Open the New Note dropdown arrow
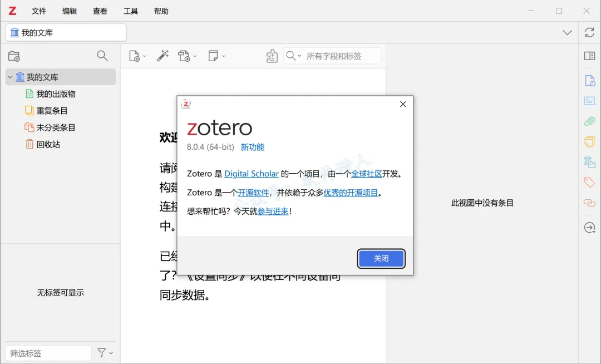The height and width of the screenshot is (364, 601). point(224,56)
